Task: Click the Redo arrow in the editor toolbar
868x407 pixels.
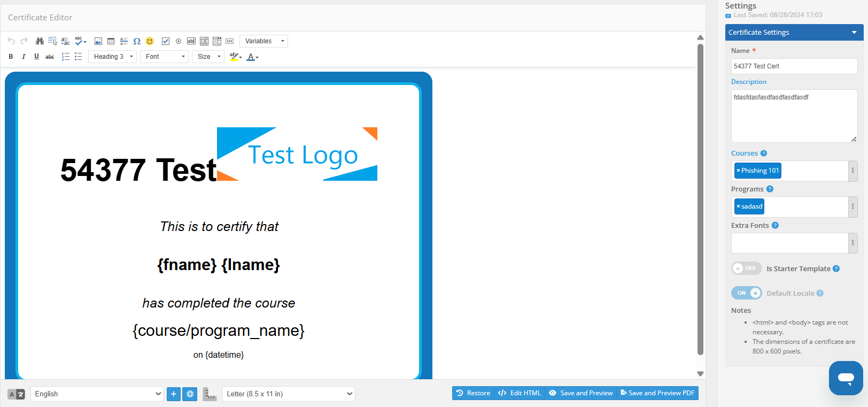Action: tap(24, 41)
